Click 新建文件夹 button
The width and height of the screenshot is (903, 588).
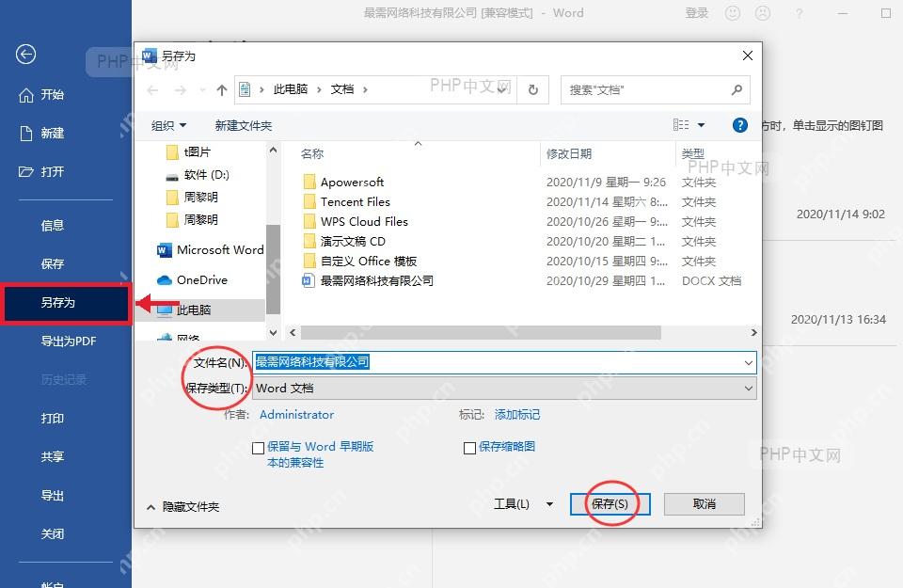pyautogui.click(x=243, y=125)
